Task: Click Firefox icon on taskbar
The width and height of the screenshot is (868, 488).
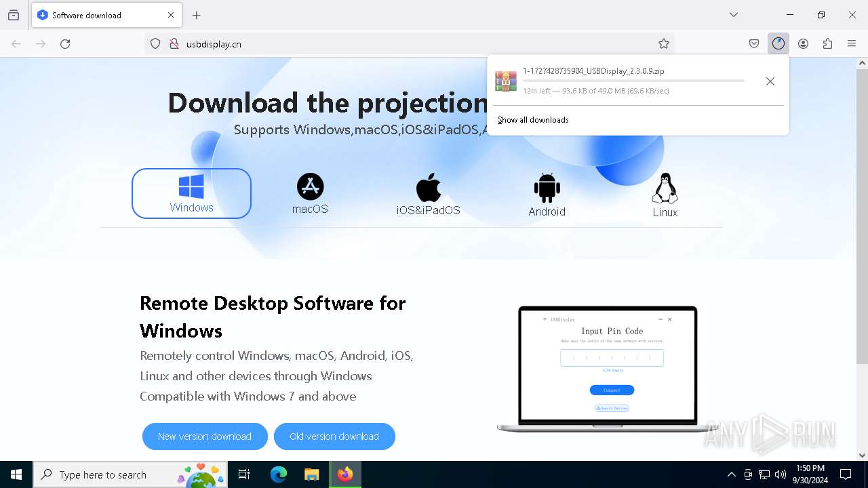Action: [345, 474]
